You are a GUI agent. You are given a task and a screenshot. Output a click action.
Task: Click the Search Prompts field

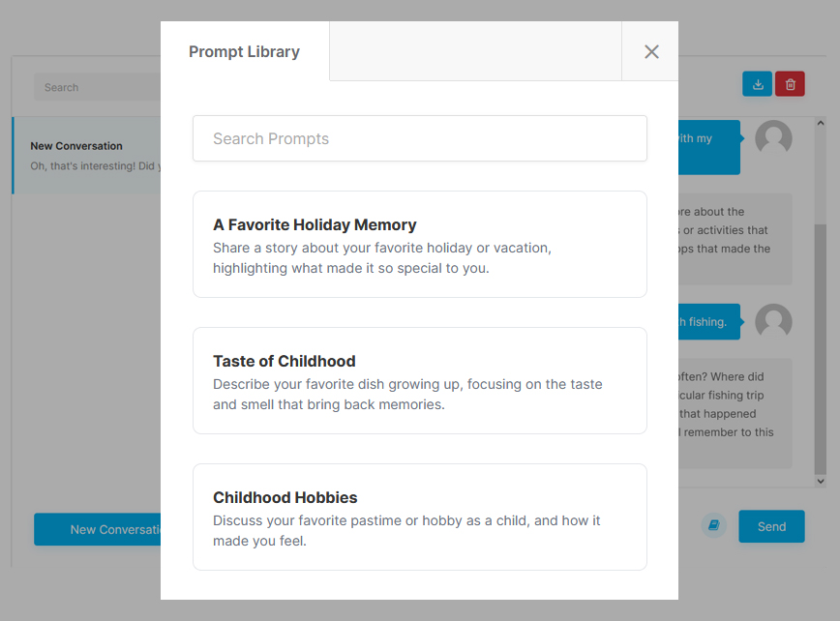[x=419, y=138]
